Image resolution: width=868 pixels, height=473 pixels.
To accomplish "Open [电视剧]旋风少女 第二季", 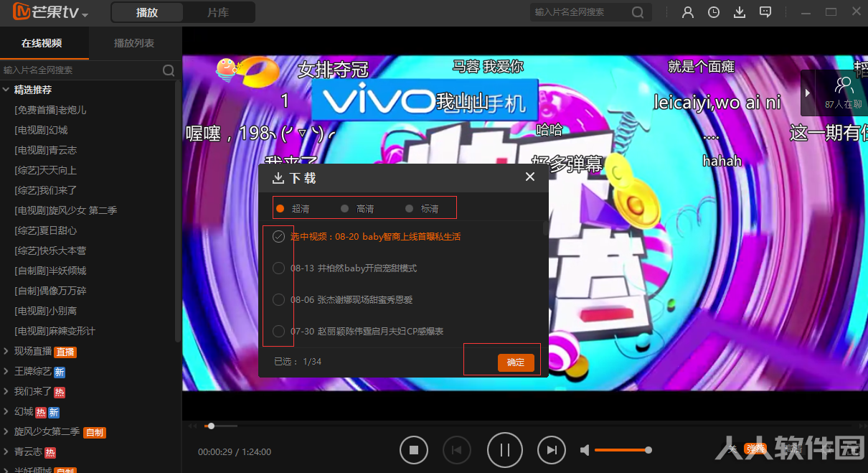I will click(x=65, y=210).
